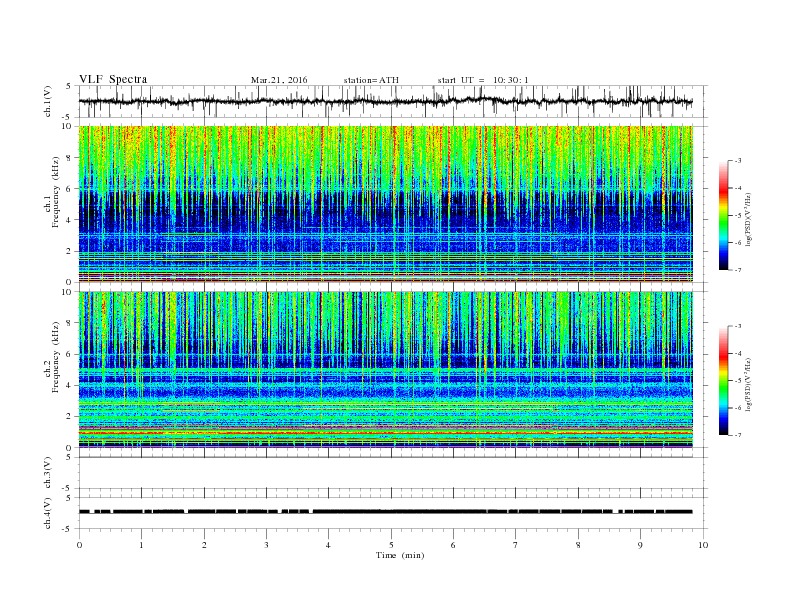The image size is (792, 612).
Task: Click tick "9" on the time axis
Action: [640, 545]
